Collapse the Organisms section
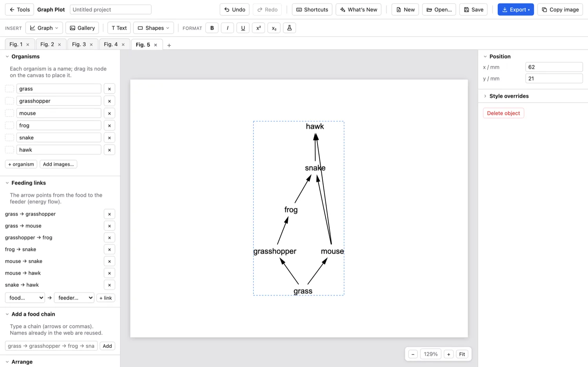The height and width of the screenshot is (367, 588). pos(7,56)
